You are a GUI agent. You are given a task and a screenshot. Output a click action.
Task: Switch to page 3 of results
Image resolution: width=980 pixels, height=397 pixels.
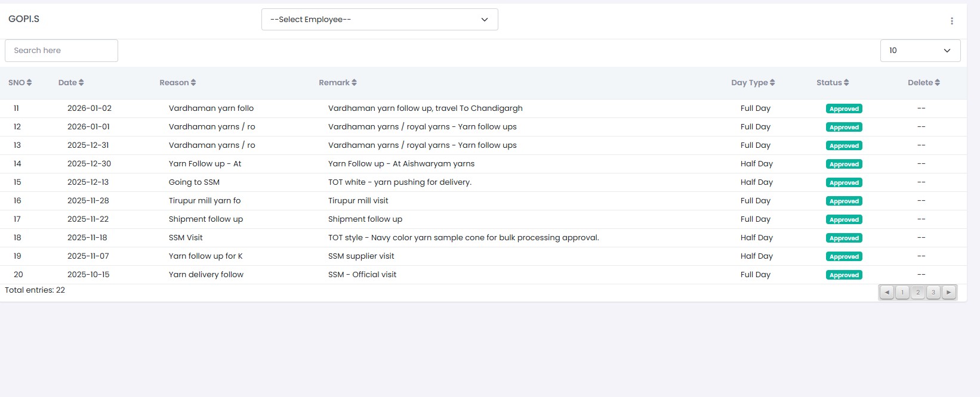point(933,292)
